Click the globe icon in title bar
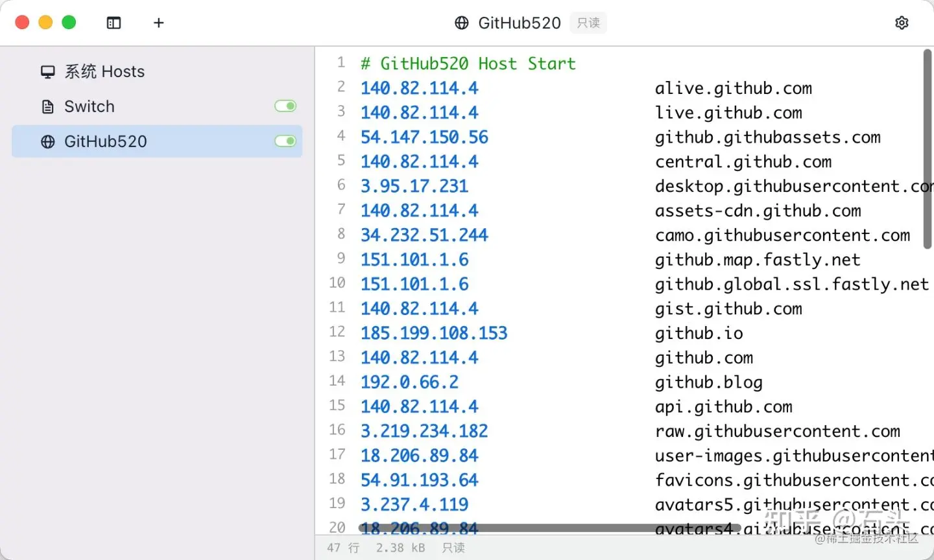This screenshot has height=560, width=934. click(462, 23)
